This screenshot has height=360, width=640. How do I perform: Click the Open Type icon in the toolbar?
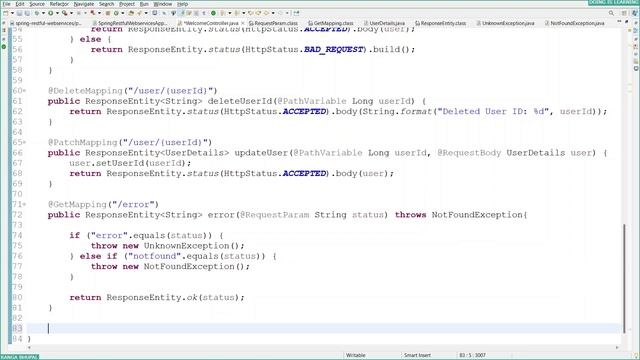point(131,13)
